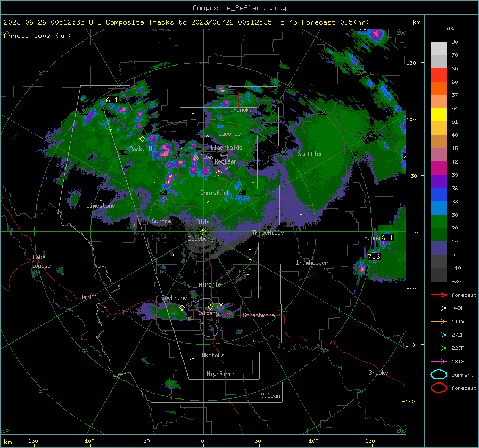Click the 6.1 storm top beside Hanna
This screenshot has width=479, height=448.
(x=387, y=238)
